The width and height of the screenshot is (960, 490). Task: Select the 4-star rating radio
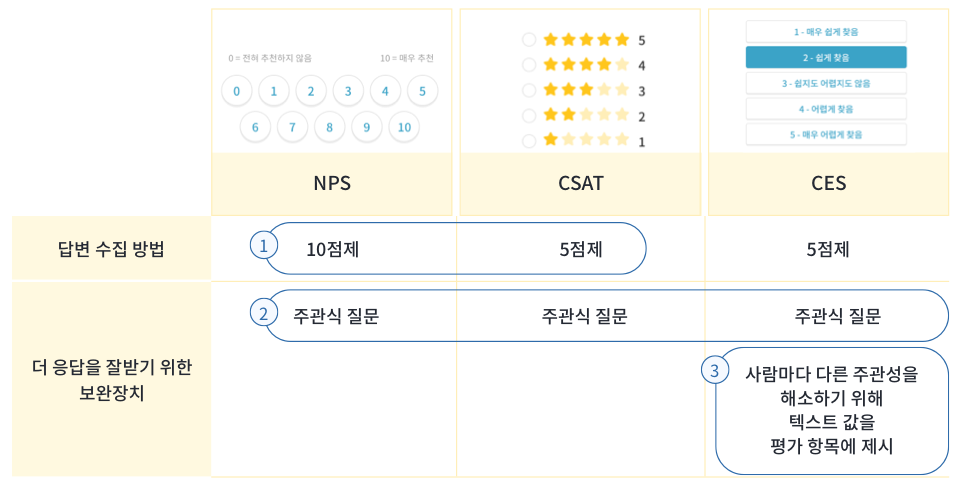(x=529, y=65)
